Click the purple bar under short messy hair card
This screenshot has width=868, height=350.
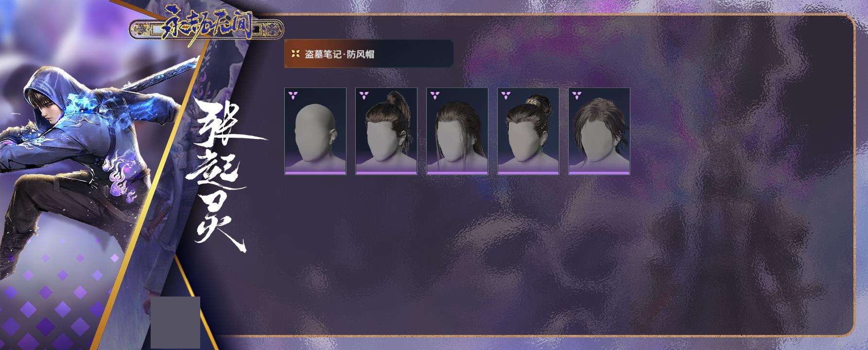click(599, 173)
